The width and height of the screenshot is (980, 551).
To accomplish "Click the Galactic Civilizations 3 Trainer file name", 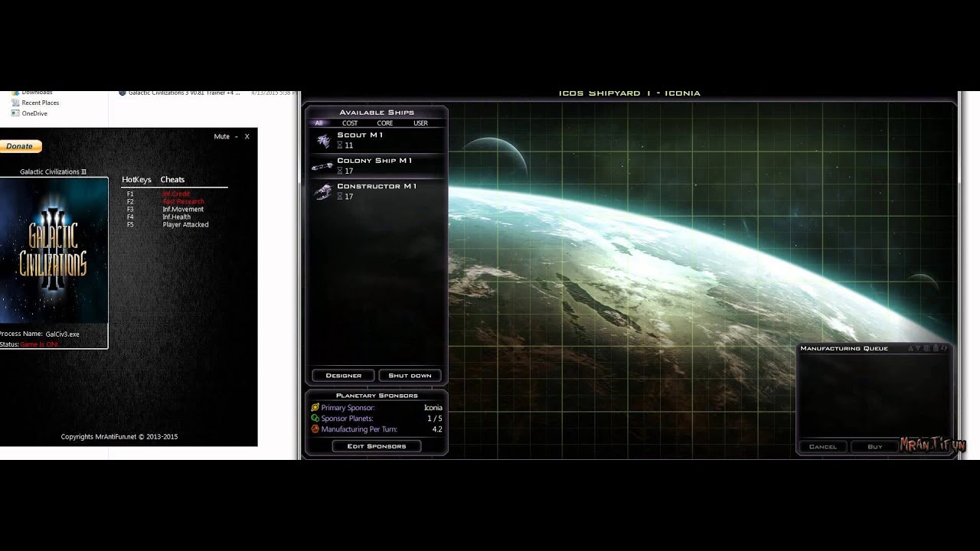I will coord(184,93).
